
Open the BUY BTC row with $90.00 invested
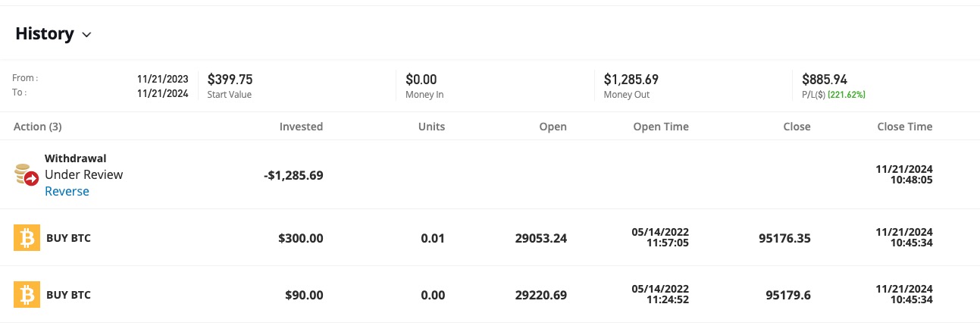click(490, 294)
